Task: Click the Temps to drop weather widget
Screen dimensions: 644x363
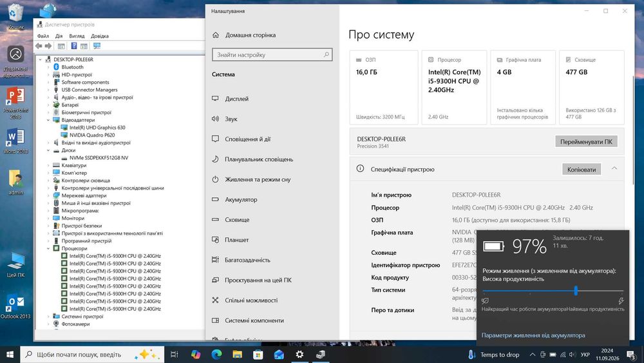Action: 493,355
